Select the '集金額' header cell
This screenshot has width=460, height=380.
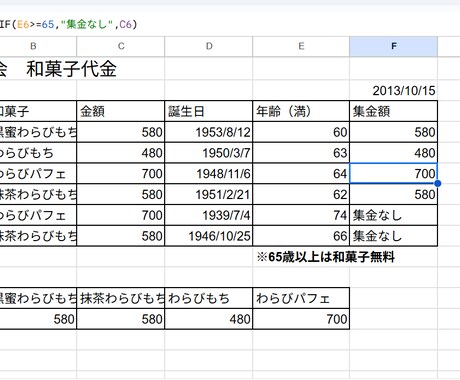(x=394, y=111)
